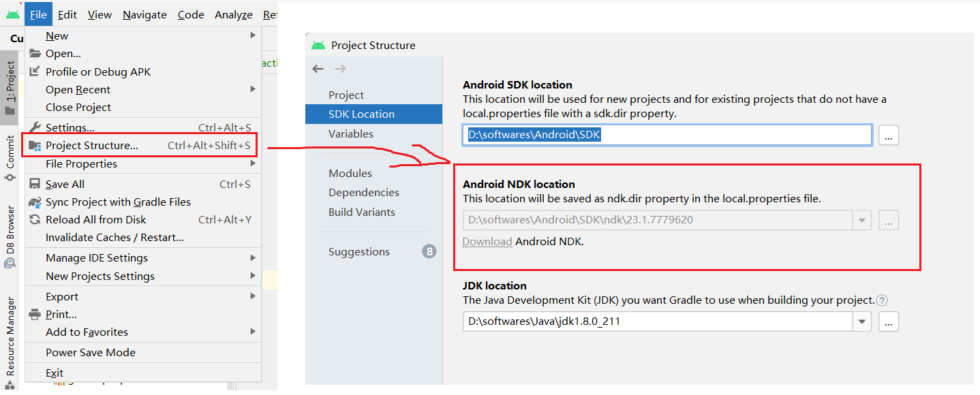Click the Open folder icon

tap(35, 54)
